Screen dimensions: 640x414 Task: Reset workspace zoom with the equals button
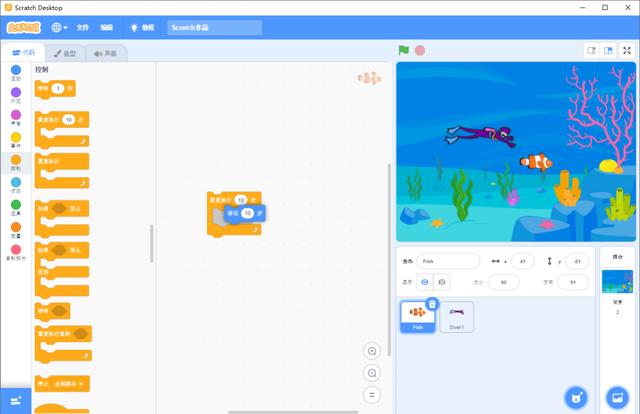(x=372, y=395)
